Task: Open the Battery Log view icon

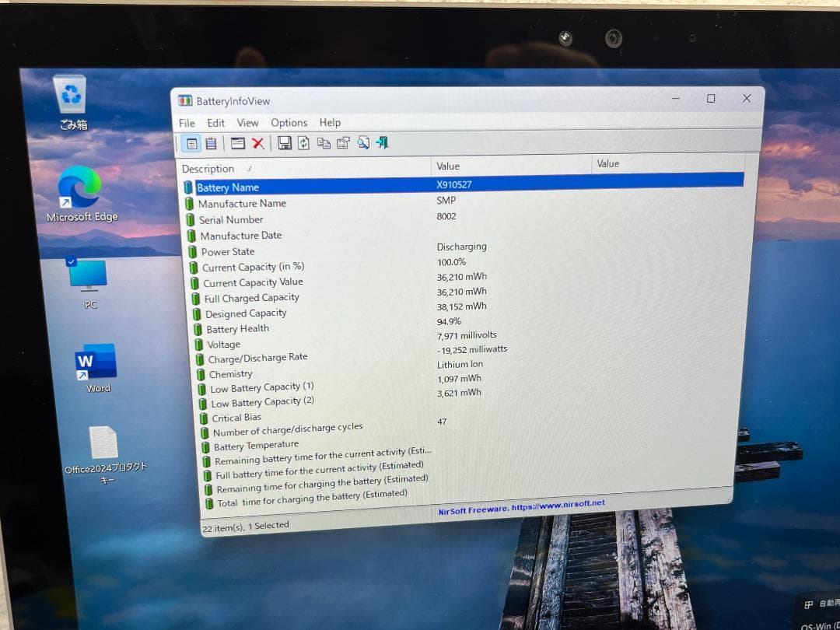Action: click(212, 143)
